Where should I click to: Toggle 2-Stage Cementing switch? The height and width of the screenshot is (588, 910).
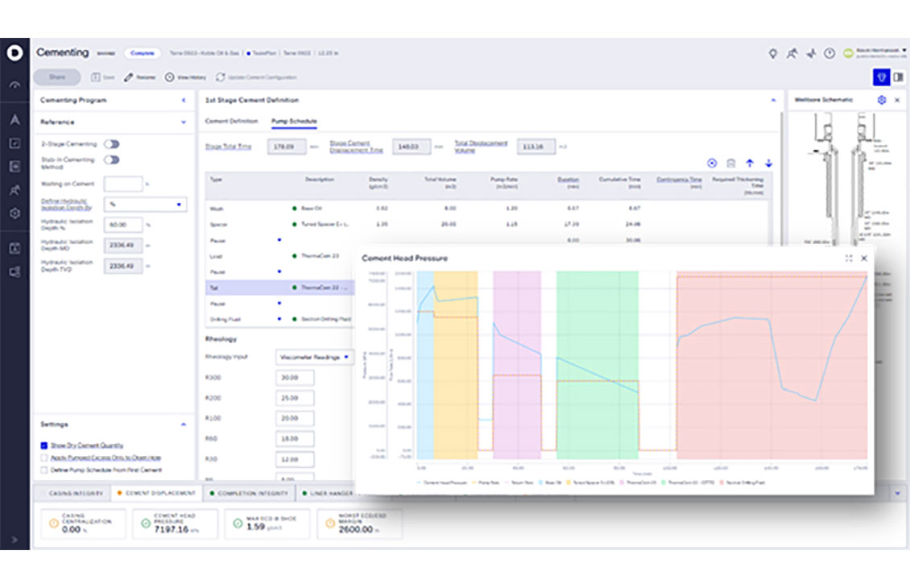(x=112, y=144)
